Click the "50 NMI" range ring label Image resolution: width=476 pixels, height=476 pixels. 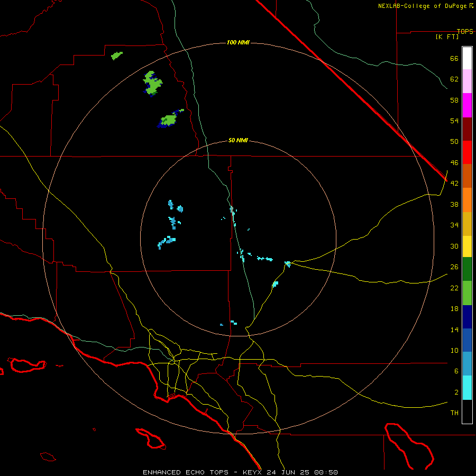(x=238, y=140)
